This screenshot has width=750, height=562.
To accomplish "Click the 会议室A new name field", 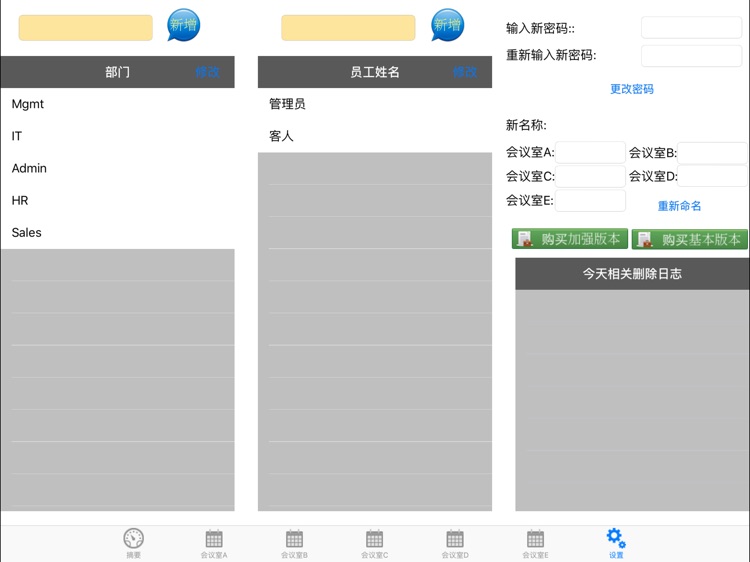I will (x=590, y=153).
